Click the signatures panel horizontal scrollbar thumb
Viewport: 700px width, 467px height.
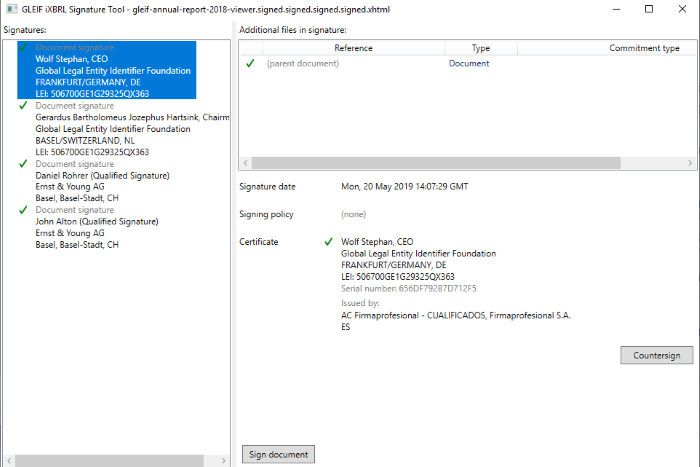tap(109, 460)
